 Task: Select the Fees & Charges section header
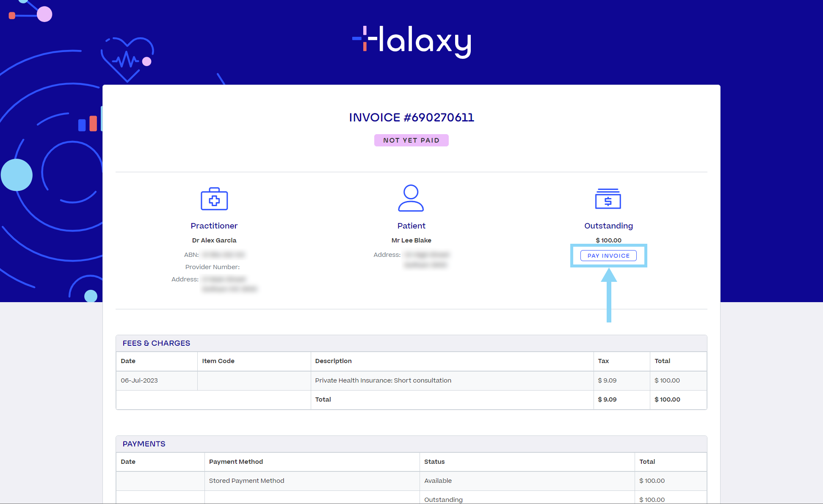tap(156, 343)
